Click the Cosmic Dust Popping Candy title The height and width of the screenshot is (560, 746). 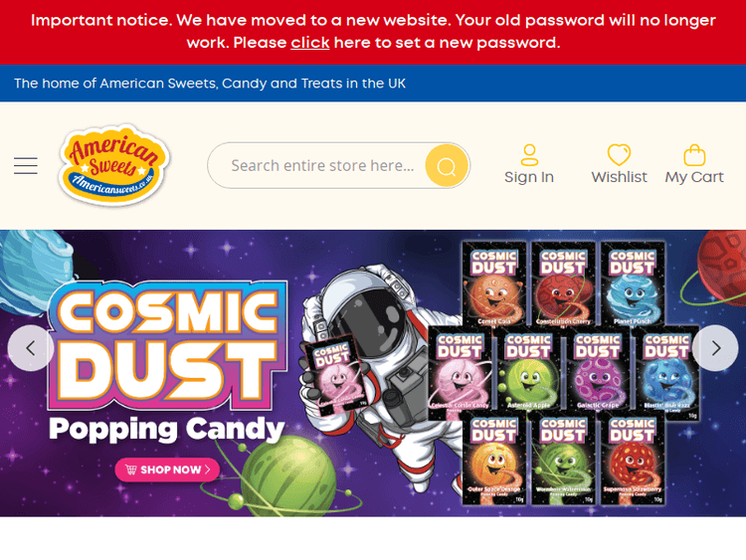(167, 362)
